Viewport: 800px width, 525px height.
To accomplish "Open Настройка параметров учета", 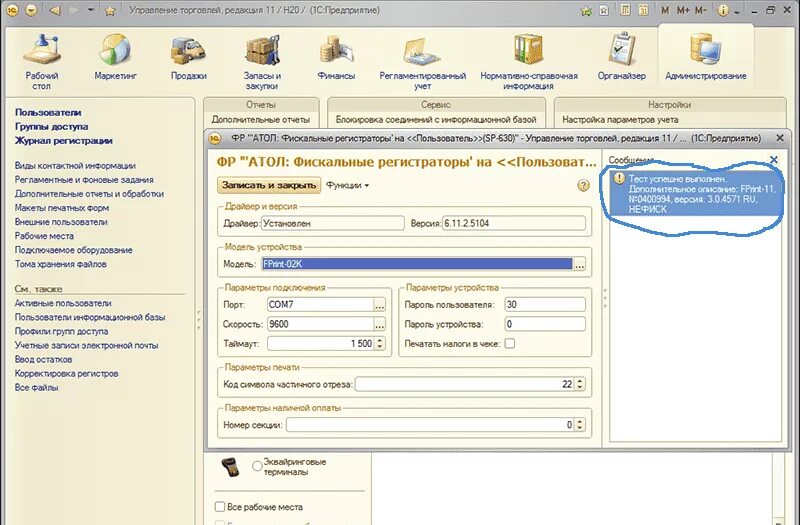I will click(620, 119).
